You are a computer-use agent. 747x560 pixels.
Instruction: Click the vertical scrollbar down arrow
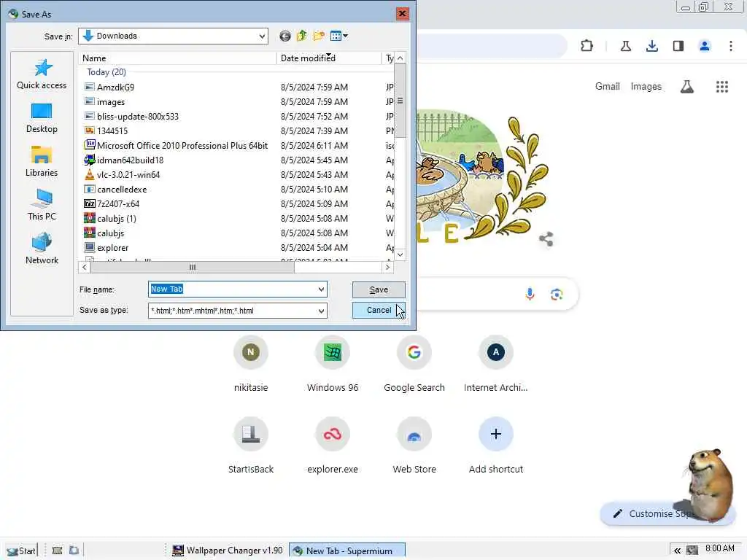tap(400, 254)
